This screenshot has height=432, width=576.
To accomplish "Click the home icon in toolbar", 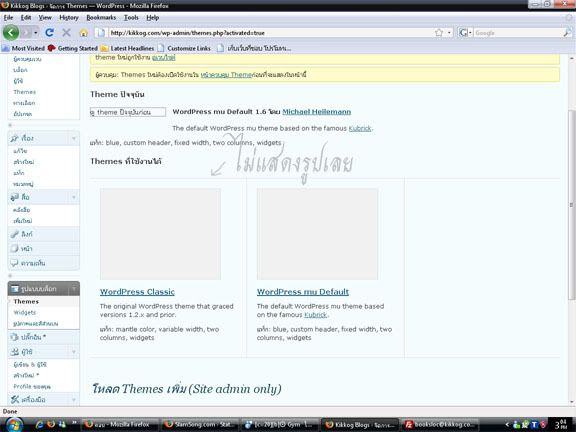I will tap(83, 33).
